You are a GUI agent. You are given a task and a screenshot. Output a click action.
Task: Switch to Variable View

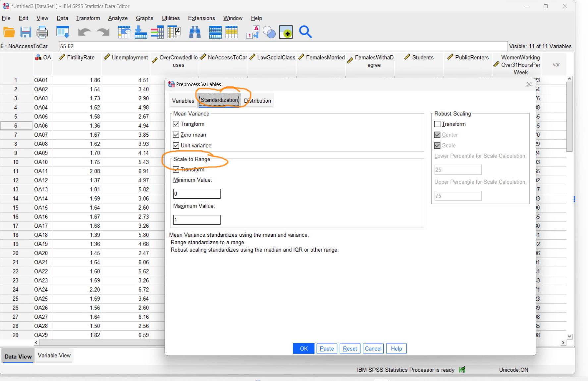[54, 356]
